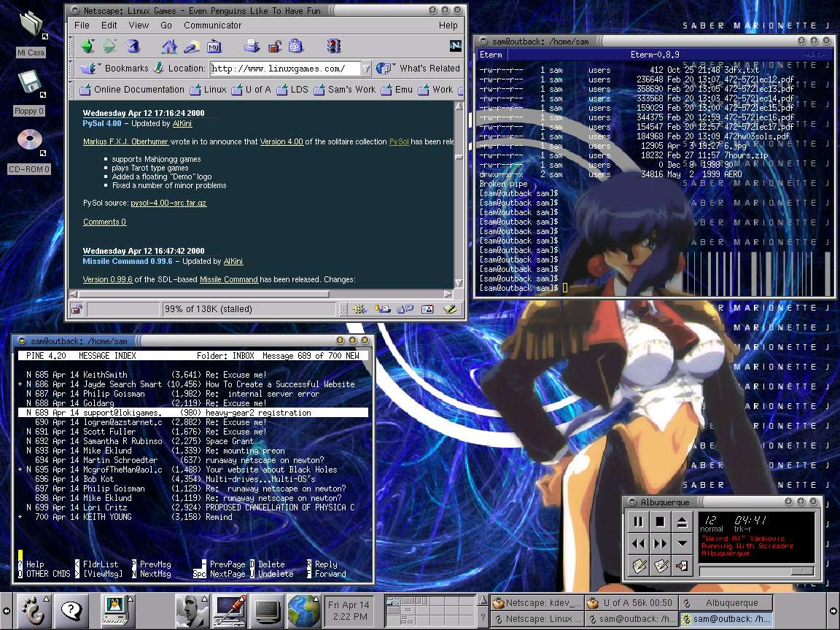840x630 pixels.
Task: Open the File menu in Netscape
Action: tap(82, 26)
